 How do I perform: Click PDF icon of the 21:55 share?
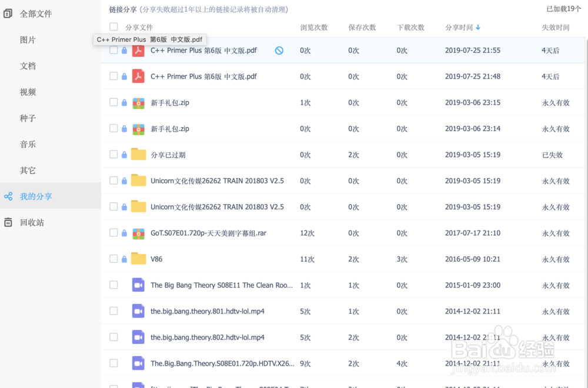(138, 50)
